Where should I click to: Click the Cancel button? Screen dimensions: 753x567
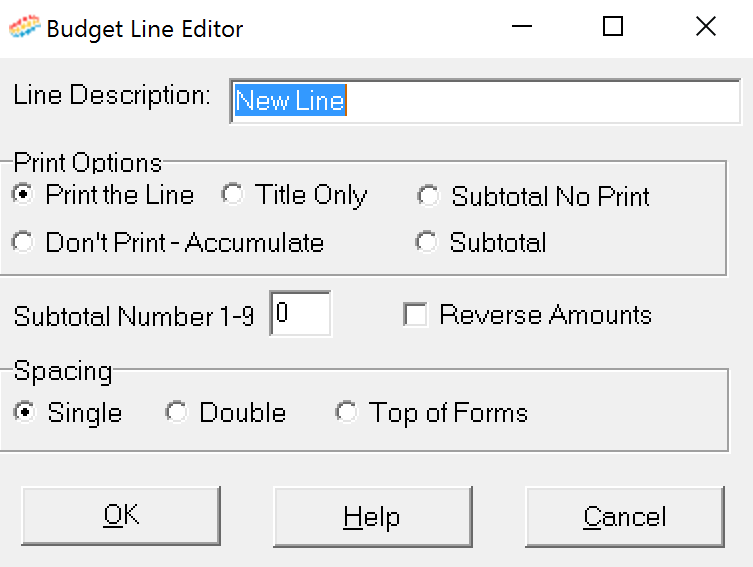point(625,517)
